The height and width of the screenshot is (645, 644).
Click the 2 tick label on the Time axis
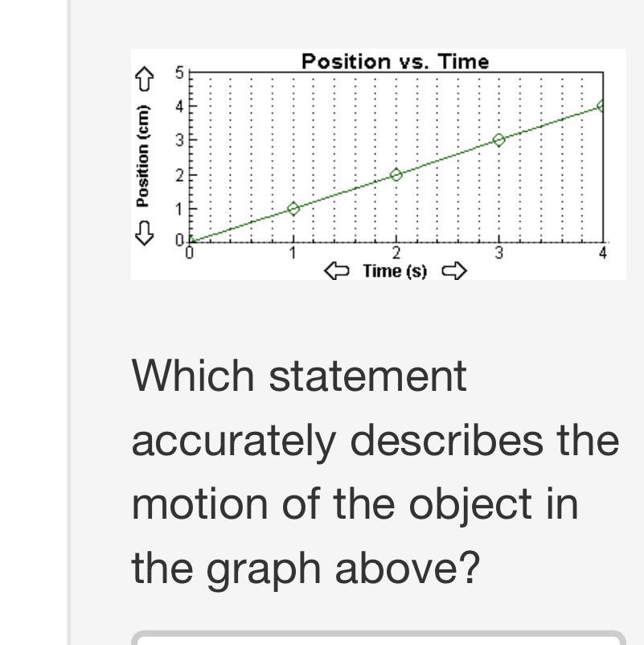click(x=396, y=253)
